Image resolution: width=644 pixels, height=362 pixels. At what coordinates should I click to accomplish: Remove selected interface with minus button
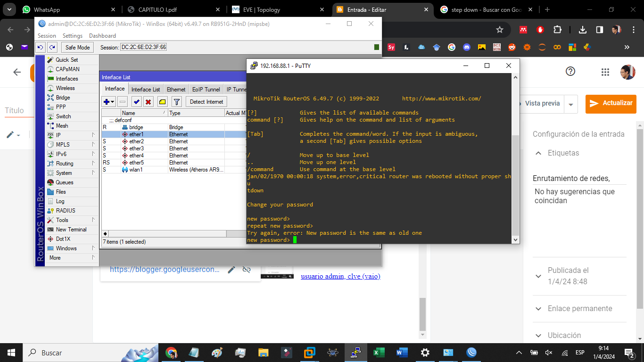pyautogui.click(x=123, y=101)
